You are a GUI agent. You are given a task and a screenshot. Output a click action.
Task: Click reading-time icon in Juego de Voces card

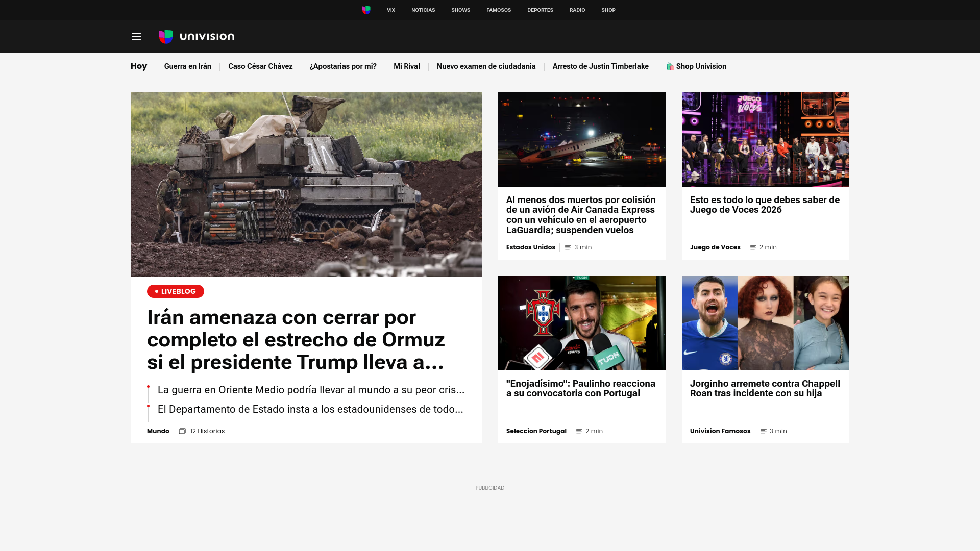[x=753, y=247]
